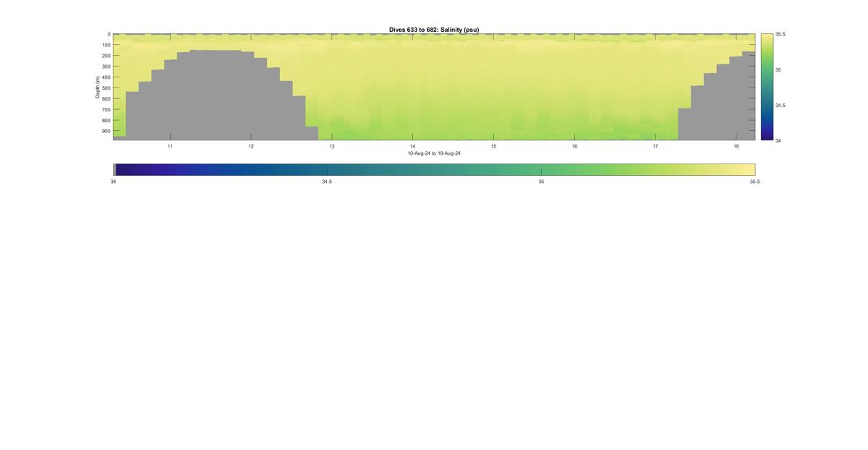
Task: Click '34' label on the vertical colorbar
Action: coord(778,140)
